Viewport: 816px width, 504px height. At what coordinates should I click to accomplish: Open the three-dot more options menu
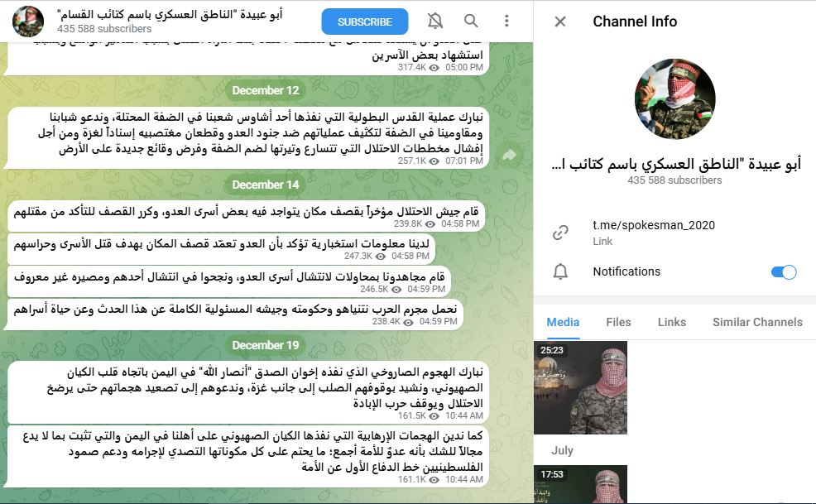pyautogui.click(x=506, y=21)
